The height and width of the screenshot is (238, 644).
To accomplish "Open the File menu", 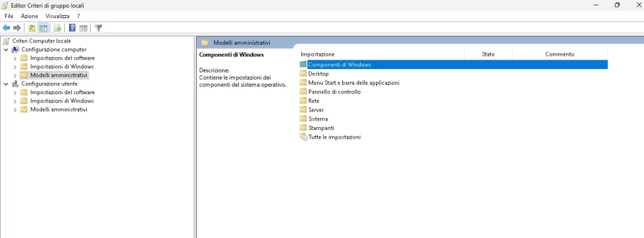I will point(9,16).
